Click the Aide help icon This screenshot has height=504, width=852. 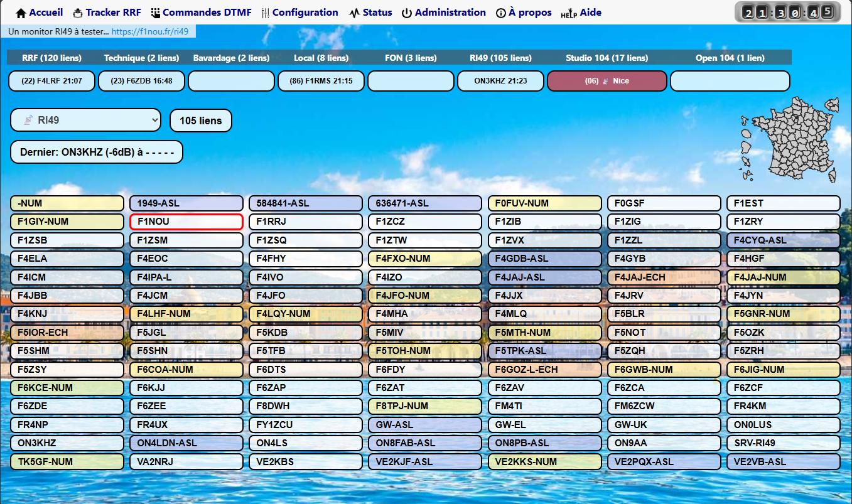coord(568,14)
